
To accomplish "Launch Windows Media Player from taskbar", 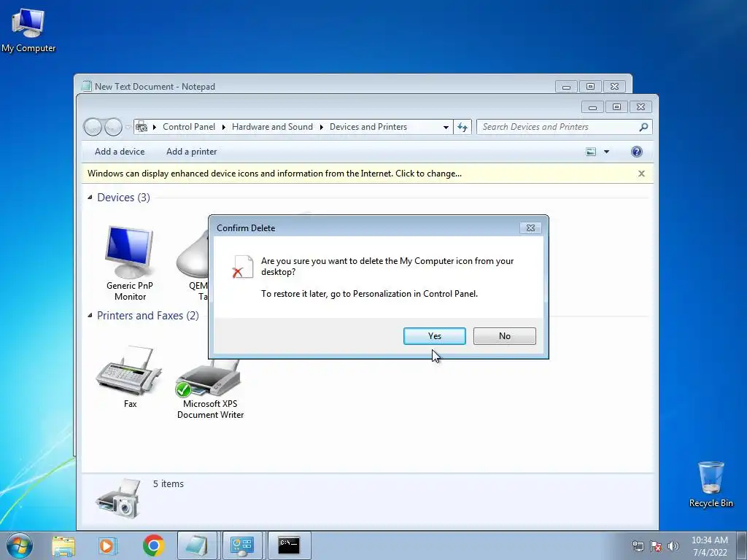I will (107, 545).
